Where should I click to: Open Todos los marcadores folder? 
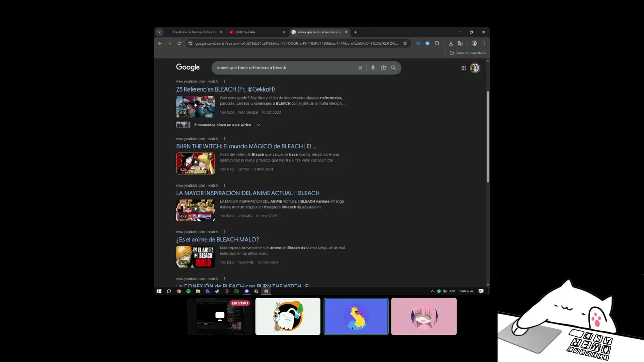coord(467,53)
